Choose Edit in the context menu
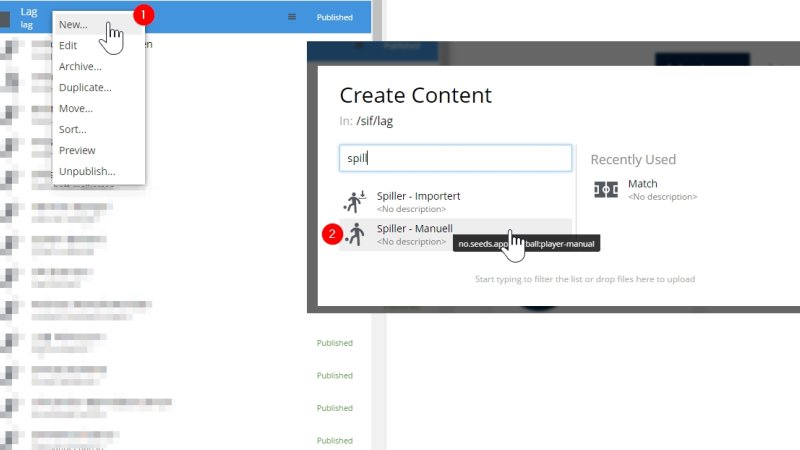Viewport: 800px width, 450px height. pyautogui.click(x=68, y=45)
